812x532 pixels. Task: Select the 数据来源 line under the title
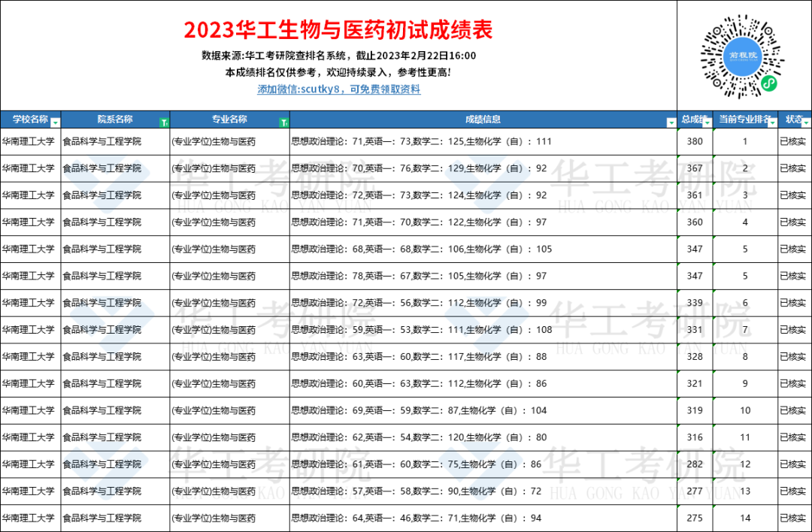click(x=338, y=56)
